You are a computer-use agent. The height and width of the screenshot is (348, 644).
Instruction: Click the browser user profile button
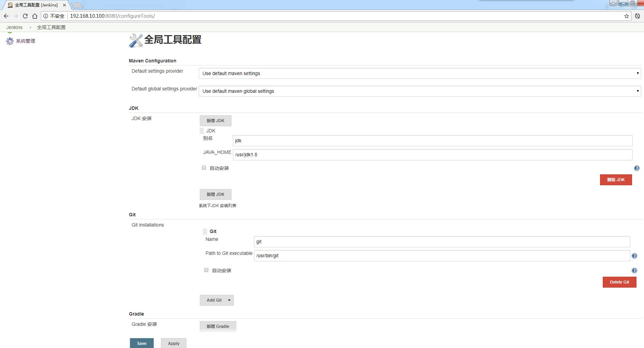tap(613, 3)
